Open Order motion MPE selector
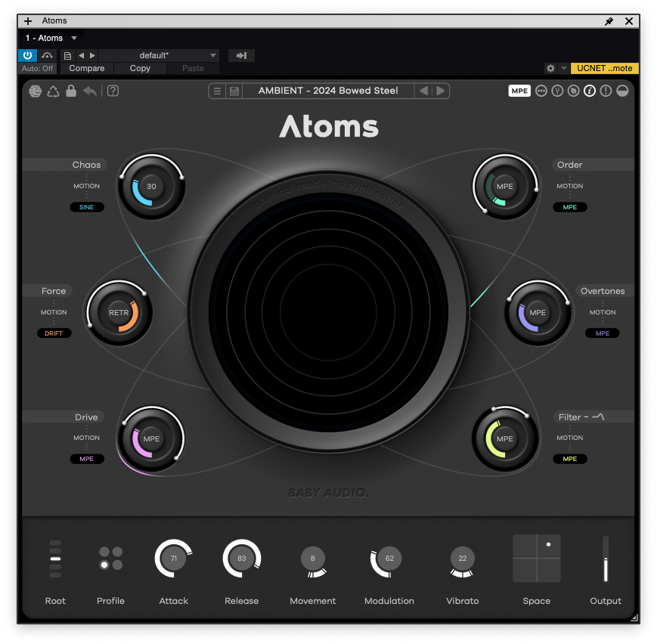The width and height of the screenshot is (657, 644). click(570, 207)
